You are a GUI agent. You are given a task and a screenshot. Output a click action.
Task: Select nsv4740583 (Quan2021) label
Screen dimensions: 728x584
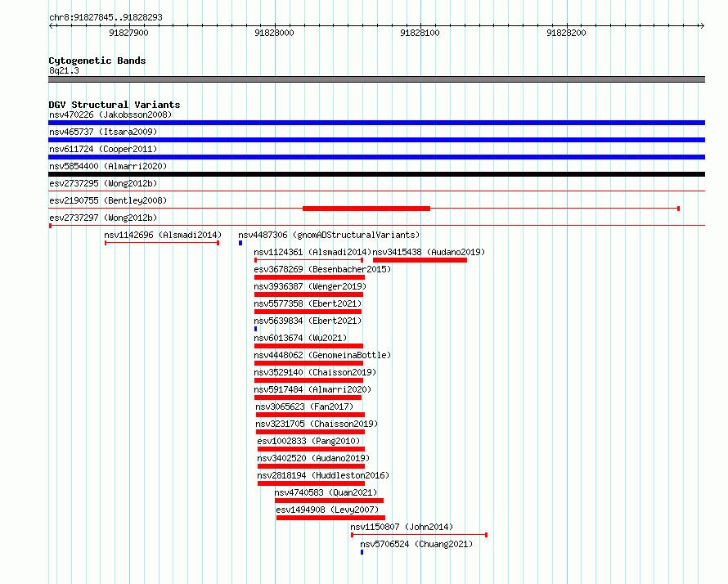[x=326, y=492]
